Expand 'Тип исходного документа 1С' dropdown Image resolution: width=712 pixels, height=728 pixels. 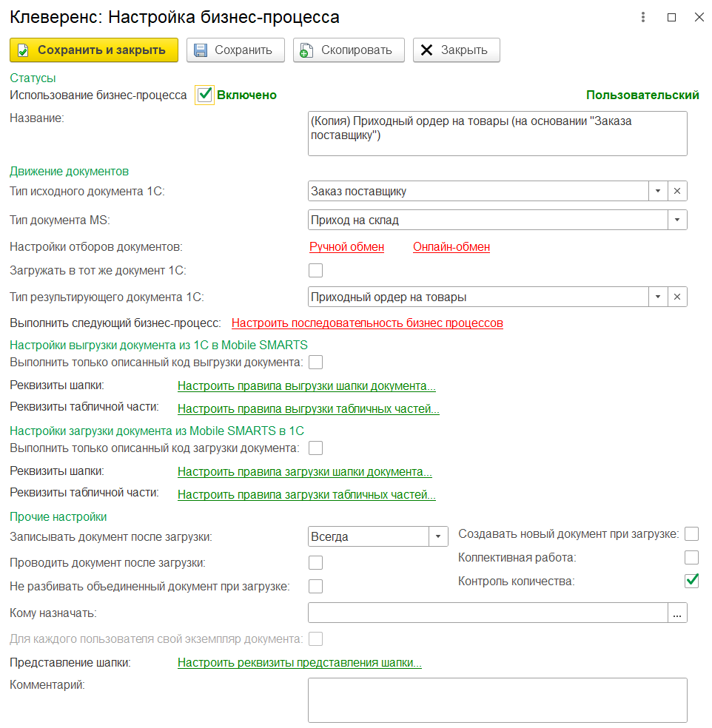(658, 192)
